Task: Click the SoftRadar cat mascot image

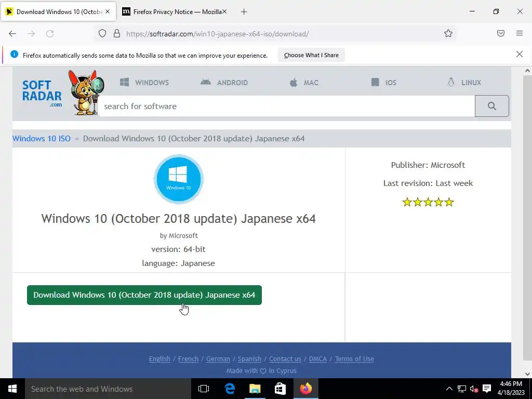Action: tap(86, 92)
